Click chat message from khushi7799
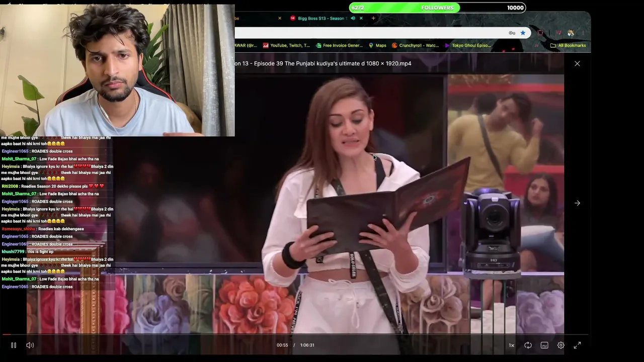This screenshot has width=644, height=362. pos(28,251)
